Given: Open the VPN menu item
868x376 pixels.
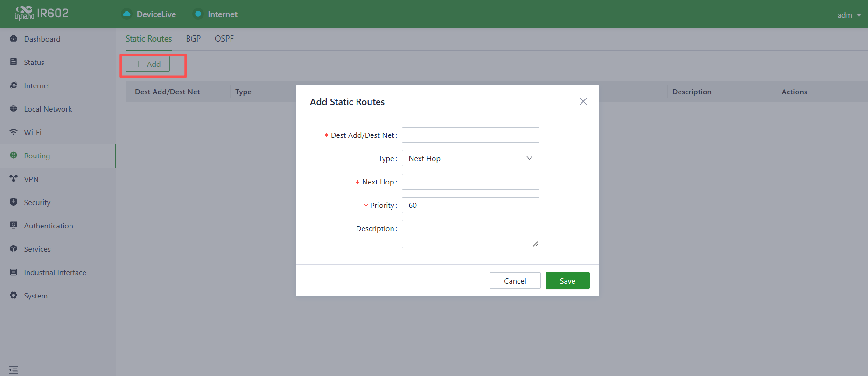Looking at the screenshot, I should (58, 179).
